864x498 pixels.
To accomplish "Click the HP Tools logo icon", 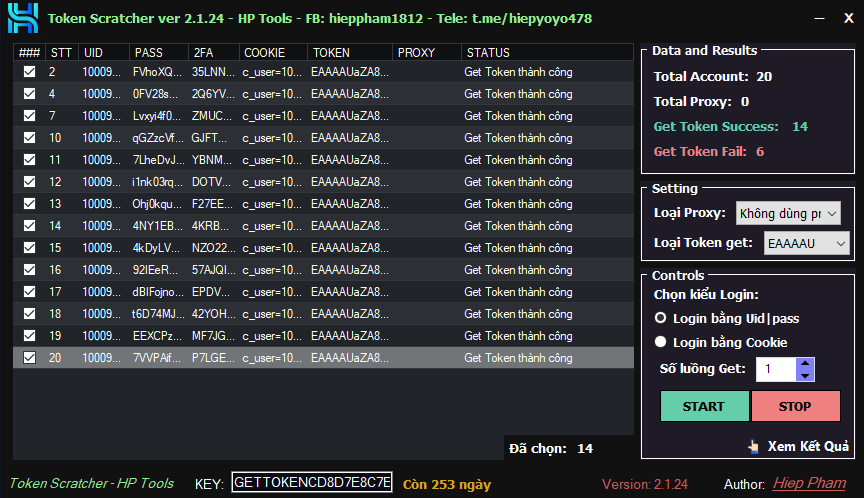I will (22, 18).
